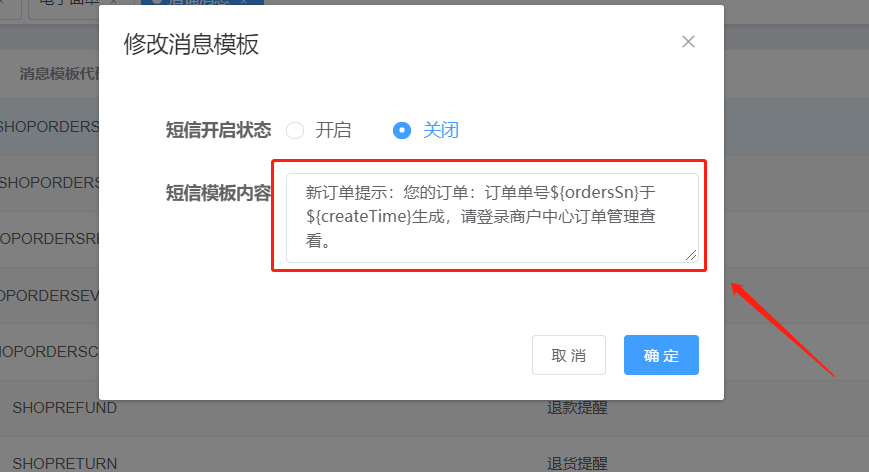Click the 退货提醒 cell

point(577,464)
